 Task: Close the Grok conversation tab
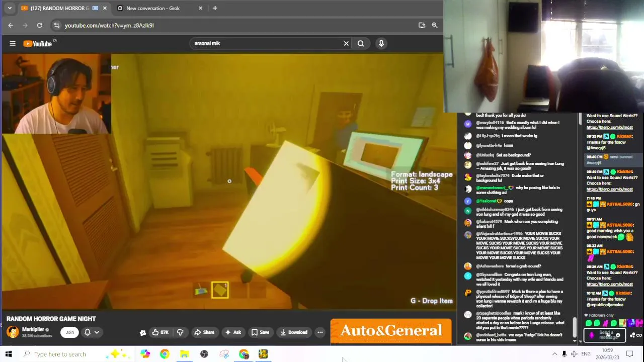pos(201,8)
